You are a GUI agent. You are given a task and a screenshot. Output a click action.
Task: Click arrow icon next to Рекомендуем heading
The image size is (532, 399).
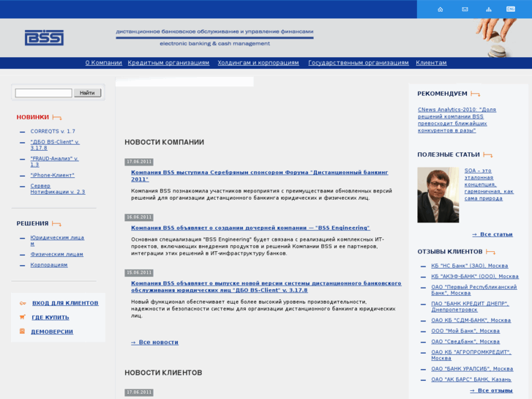tap(476, 94)
